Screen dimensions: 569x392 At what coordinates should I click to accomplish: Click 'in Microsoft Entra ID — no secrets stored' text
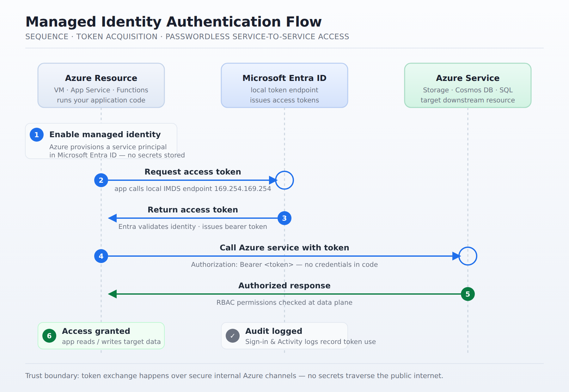117,155
